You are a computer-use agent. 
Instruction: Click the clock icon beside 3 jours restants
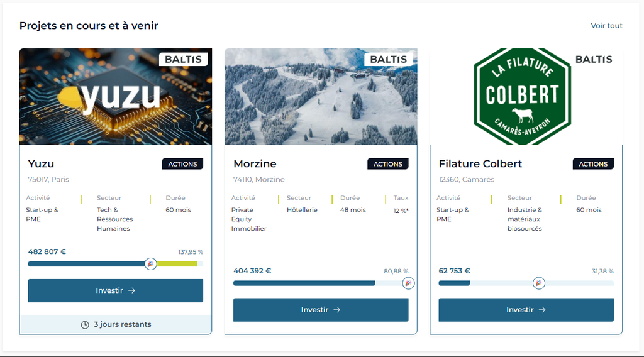click(x=85, y=325)
